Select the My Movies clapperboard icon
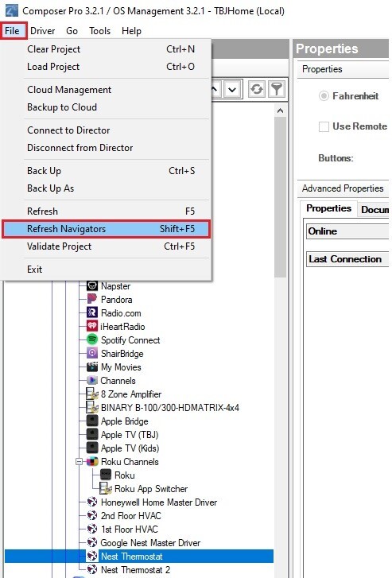 click(91, 367)
